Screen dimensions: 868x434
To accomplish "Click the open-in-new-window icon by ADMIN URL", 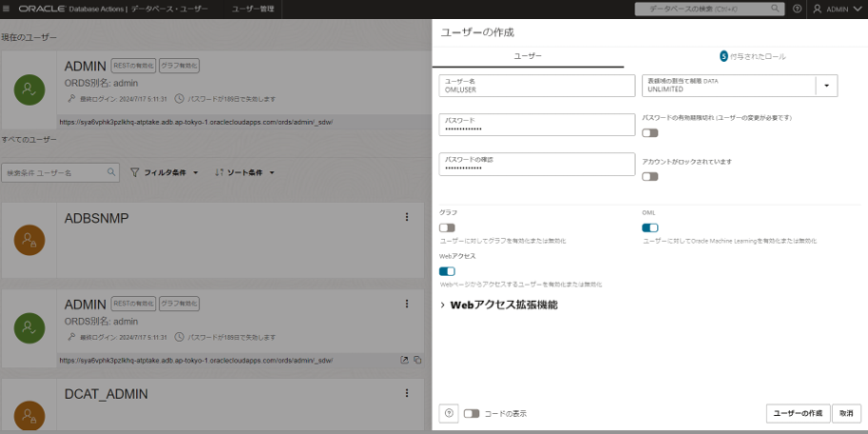I will coord(404,360).
